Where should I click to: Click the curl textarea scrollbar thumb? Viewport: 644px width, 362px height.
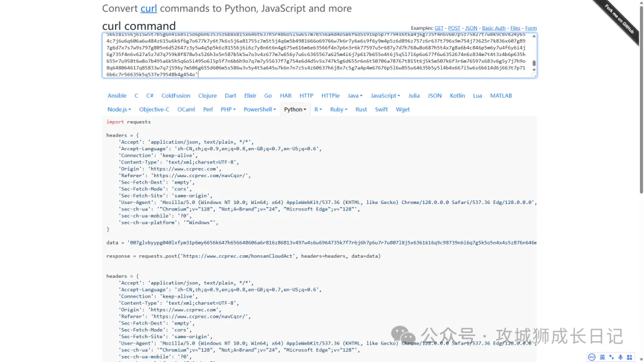coord(534,63)
